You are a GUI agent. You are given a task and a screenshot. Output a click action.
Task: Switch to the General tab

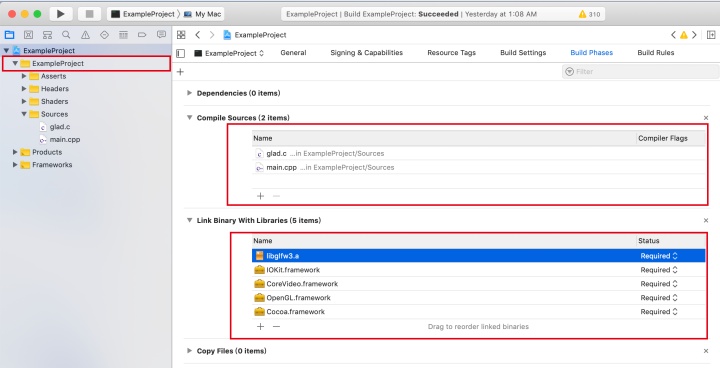pos(293,53)
